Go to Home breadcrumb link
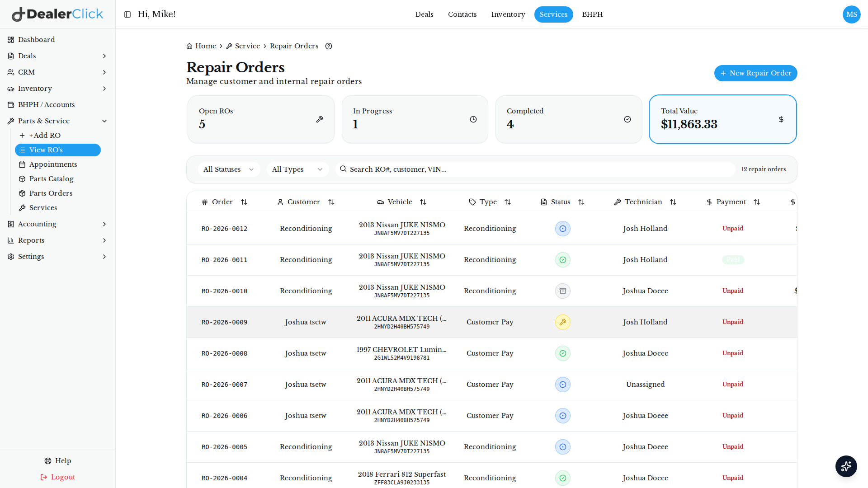This screenshot has height=488, width=868. pyautogui.click(x=201, y=46)
